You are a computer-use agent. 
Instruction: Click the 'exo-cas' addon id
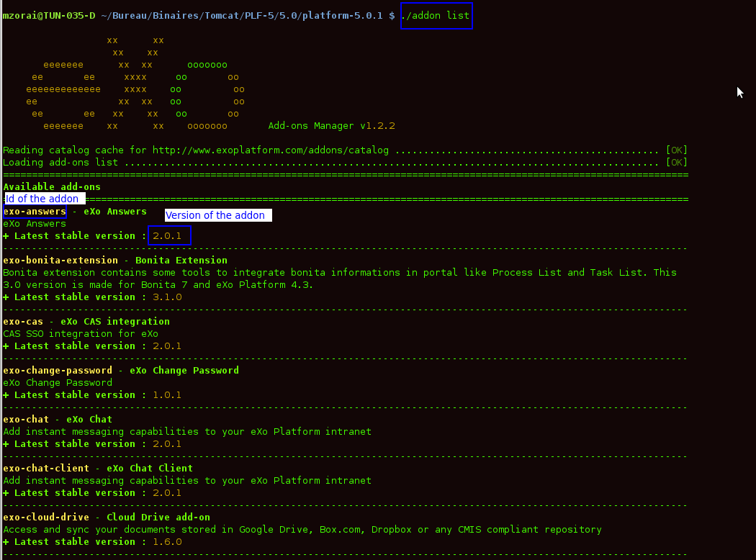pyautogui.click(x=22, y=322)
